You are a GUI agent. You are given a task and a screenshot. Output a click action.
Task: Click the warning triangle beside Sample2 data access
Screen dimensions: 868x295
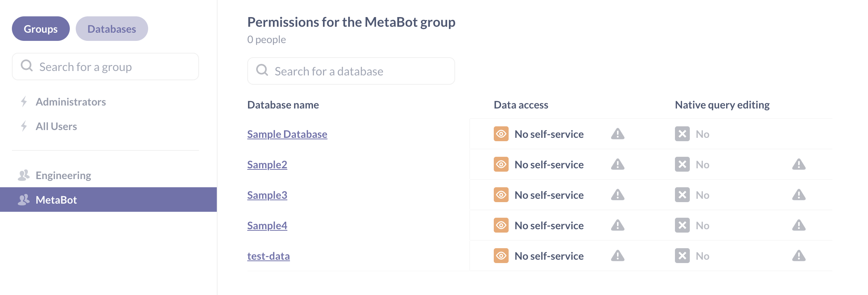(617, 164)
